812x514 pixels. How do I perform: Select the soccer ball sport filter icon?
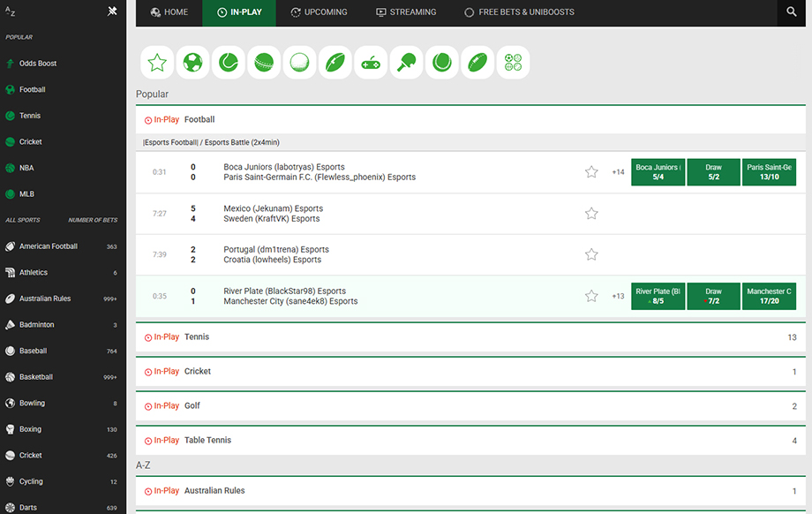(192, 63)
